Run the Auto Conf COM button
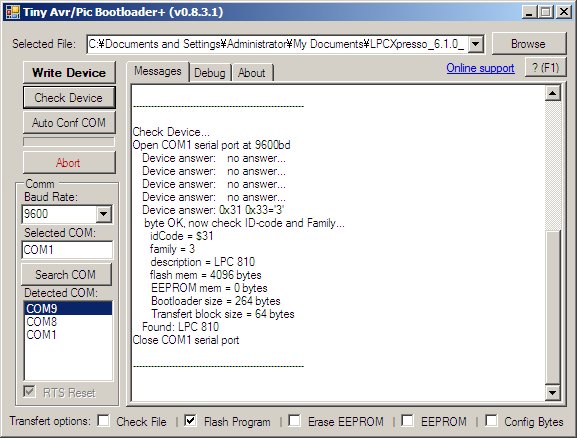577x438 pixels. tap(69, 123)
